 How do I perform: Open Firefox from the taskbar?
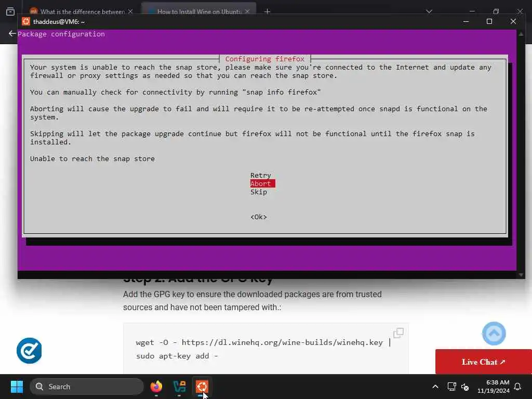[x=156, y=387]
